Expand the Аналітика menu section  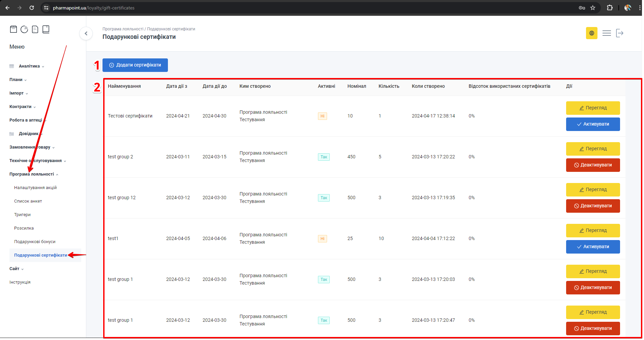pos(29,66)
